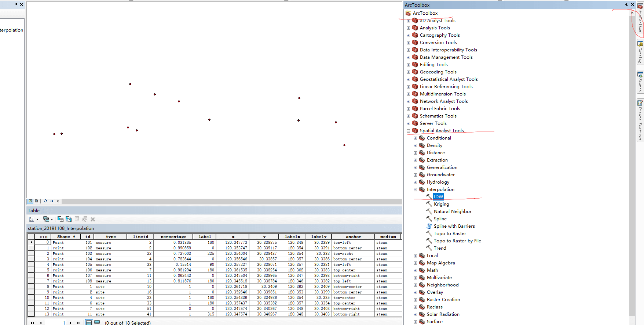Collapse the Spatial Analyst Tools toolbox
644x325 pixels.
[408, 131]
